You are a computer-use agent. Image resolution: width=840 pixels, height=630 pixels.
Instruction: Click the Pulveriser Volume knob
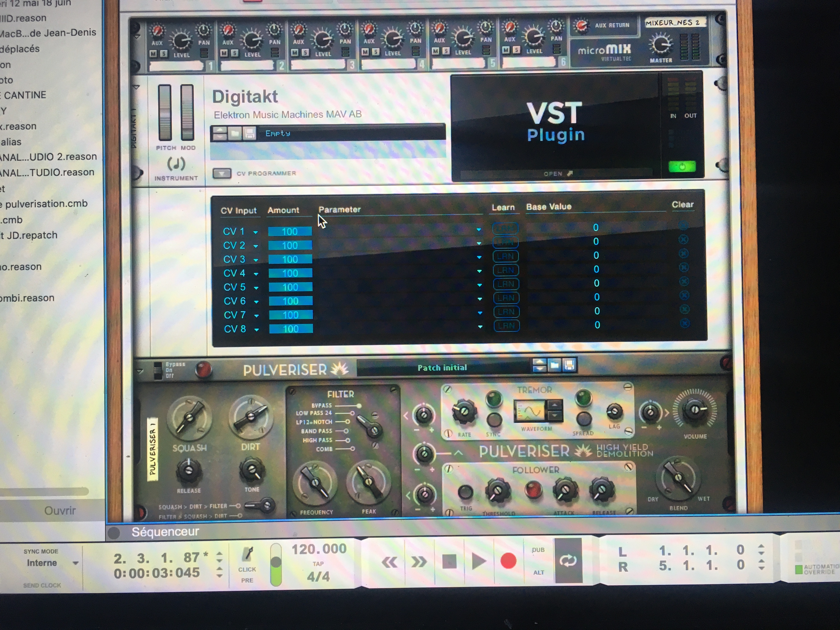click(x=695, y=410)
